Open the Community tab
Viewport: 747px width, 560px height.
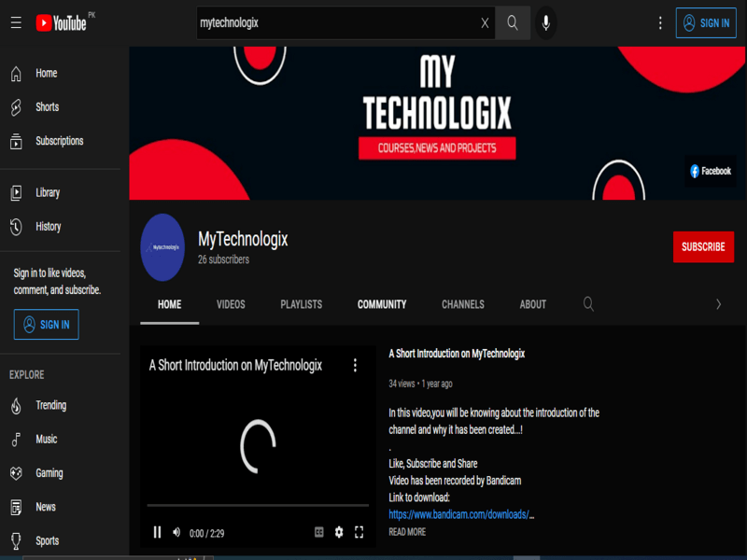381,304
